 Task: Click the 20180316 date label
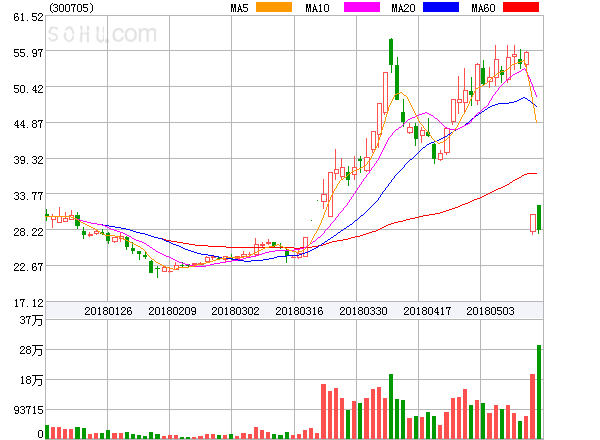299,311
